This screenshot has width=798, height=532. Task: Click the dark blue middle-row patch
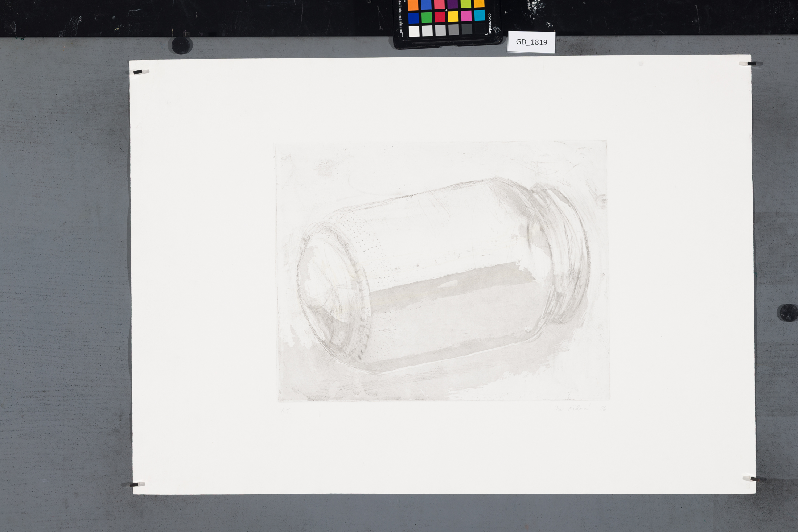click(x=414, y=18)
